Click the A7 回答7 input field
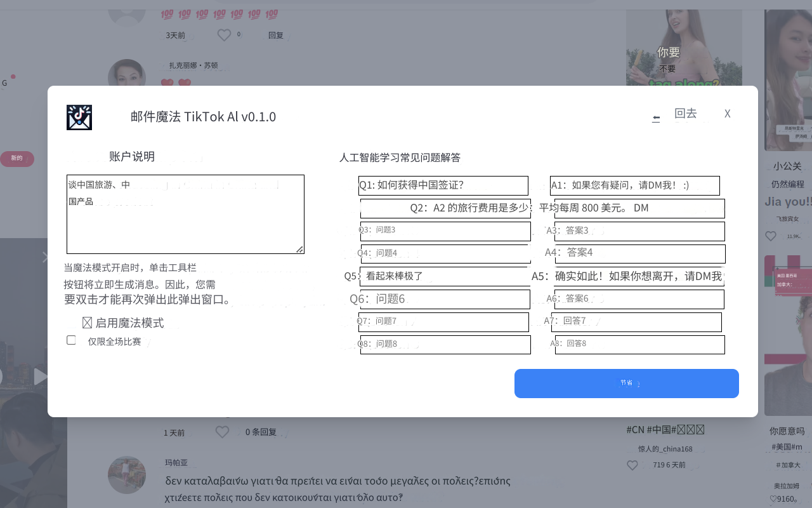Image resolution: width=812 pixels, height=508 pixels. [x=636, y=322]
